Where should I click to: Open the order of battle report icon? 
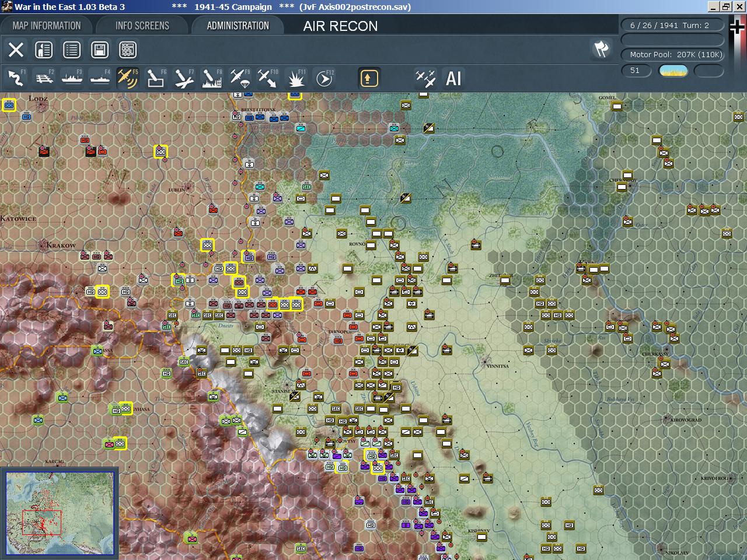[x=44, y=50]
